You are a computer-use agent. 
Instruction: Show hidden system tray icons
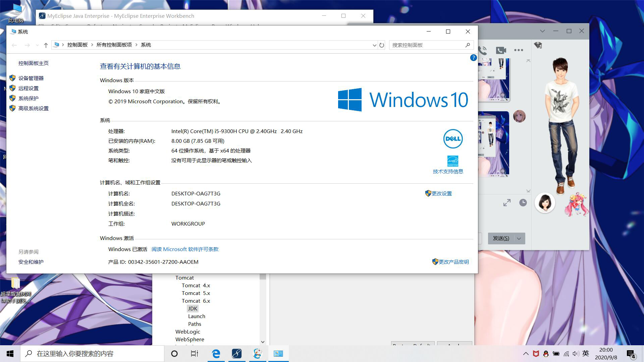click(526, 354)
